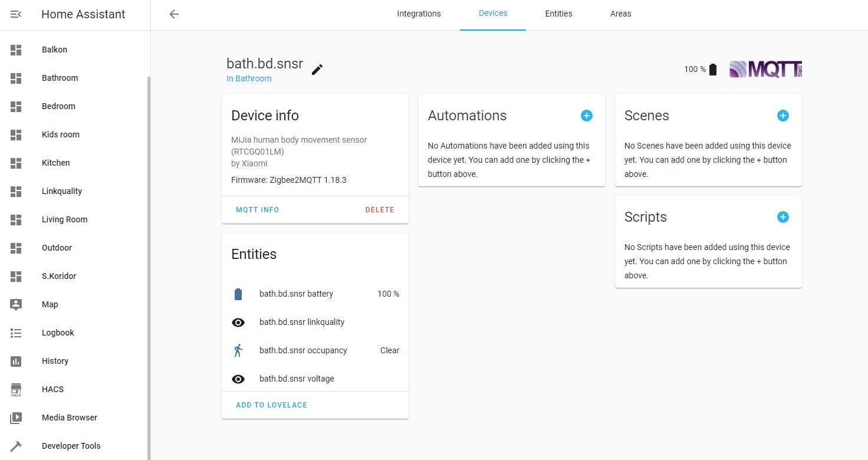Click the Developer Tools hammer icon

coord(16,446)
